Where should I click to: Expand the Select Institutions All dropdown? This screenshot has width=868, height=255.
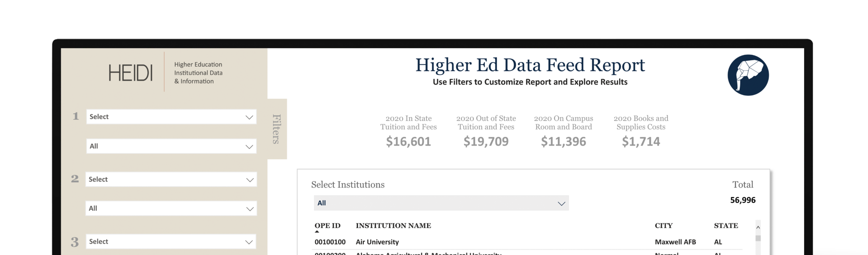441,203
